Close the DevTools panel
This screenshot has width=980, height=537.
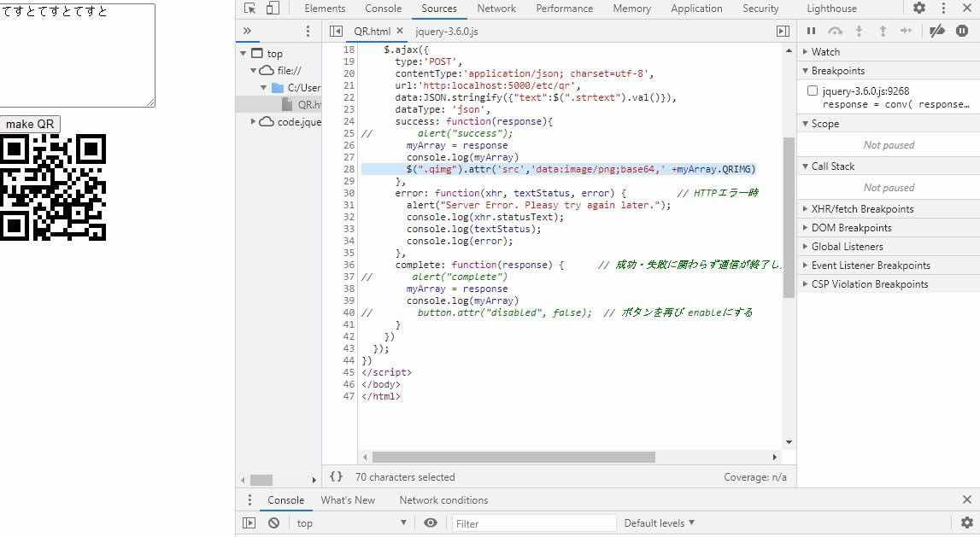(x=966, y=9)
